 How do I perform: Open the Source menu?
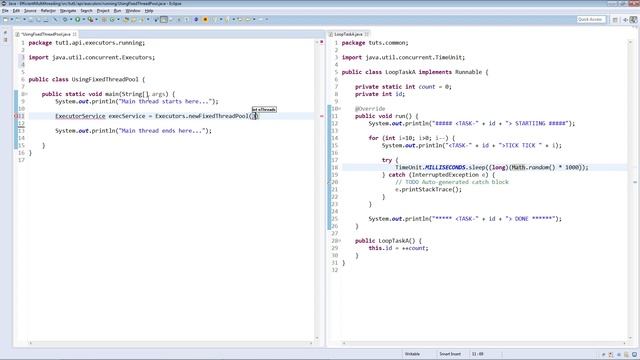[x=30, y=11]
